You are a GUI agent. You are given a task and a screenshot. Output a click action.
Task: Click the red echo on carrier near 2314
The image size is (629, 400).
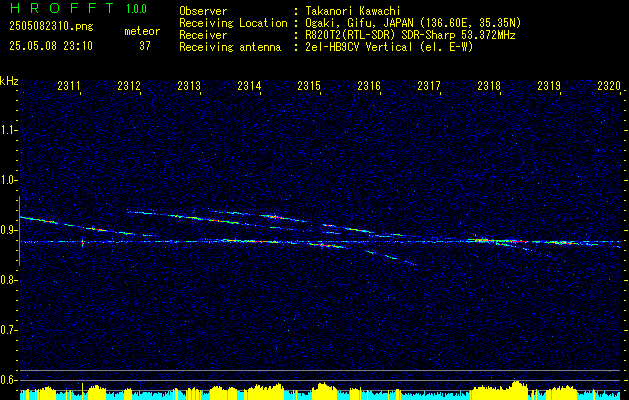257,242
